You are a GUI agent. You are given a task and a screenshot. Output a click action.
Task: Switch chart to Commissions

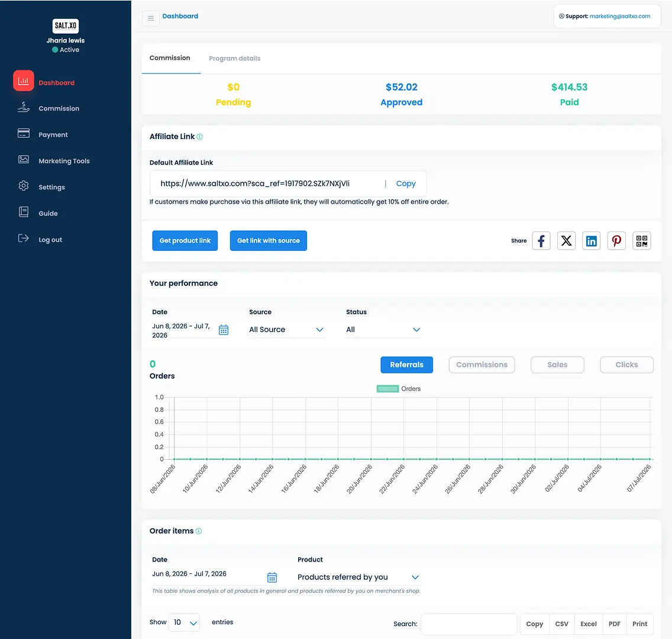(482, 364)
